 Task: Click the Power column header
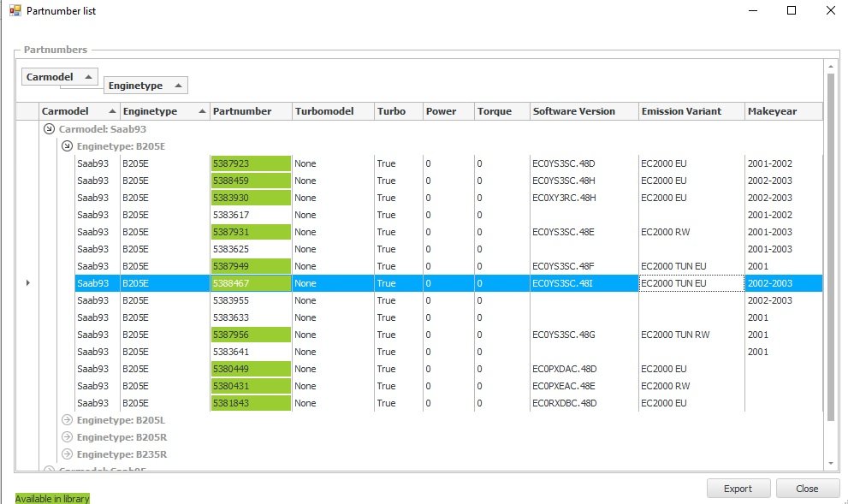point(449,111)
